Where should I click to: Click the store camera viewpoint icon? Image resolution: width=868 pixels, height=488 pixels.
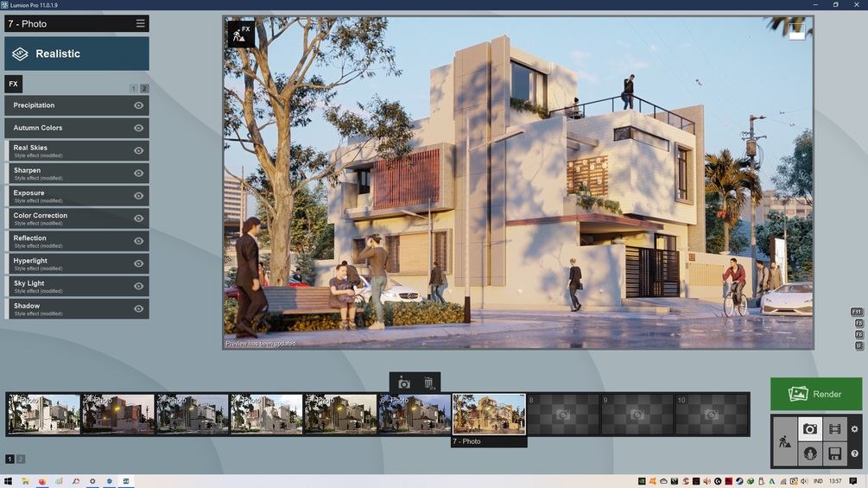pos(404,383)
